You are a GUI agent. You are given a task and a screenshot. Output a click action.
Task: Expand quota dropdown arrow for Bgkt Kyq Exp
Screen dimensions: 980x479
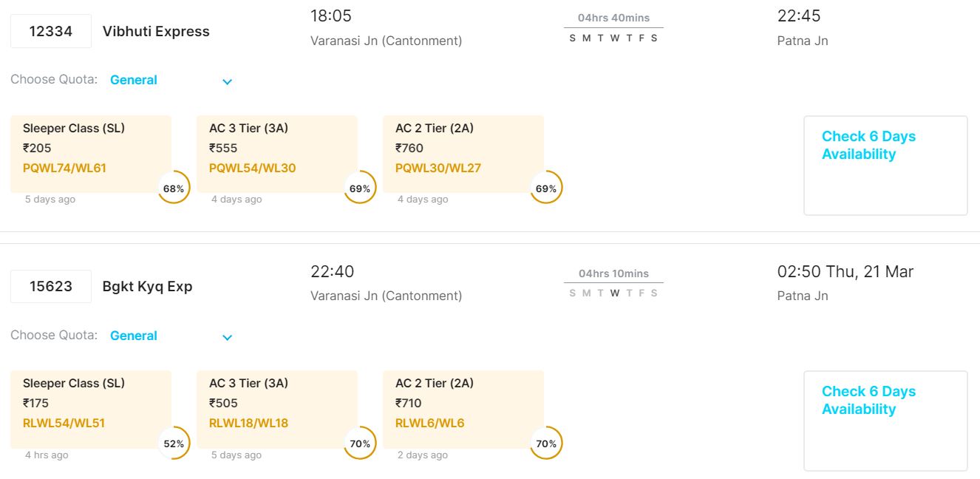pyautogui.click(x=228, y=337)
